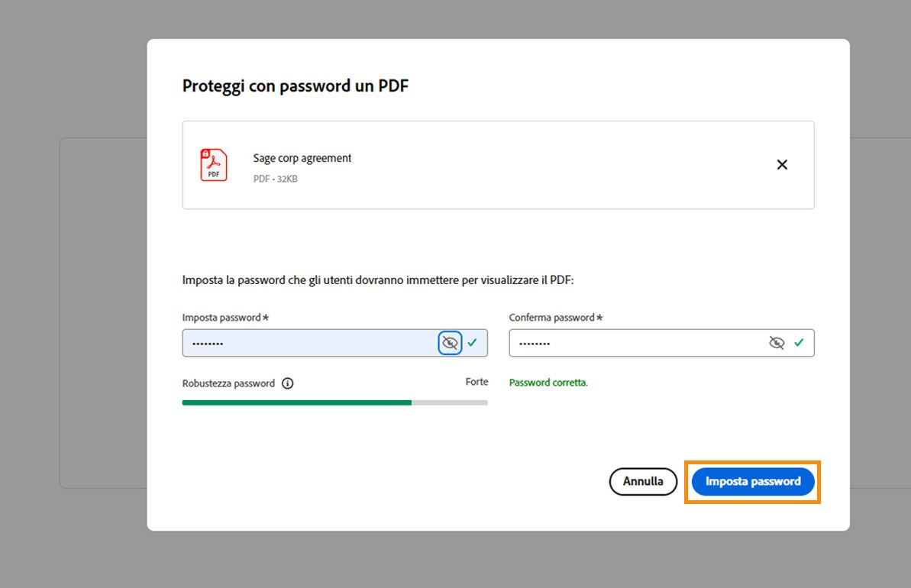Select the Conferma password input field
The image size is (911, 588).
(x=634, y=342)
